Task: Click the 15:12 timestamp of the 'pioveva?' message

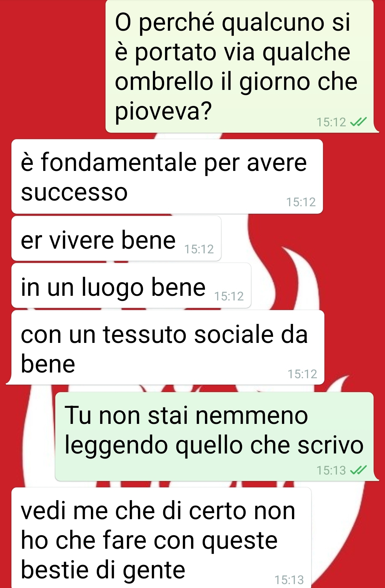Action: point(331,122)
